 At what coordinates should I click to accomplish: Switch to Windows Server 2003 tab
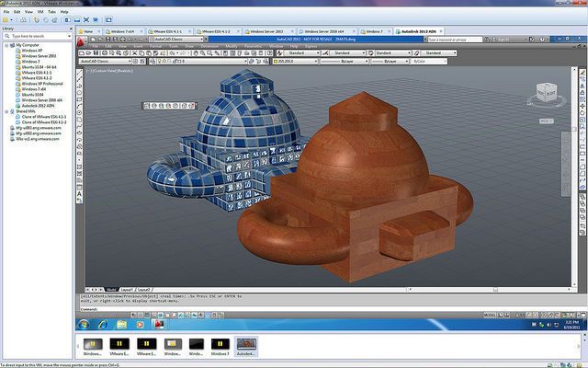point(267,31)
